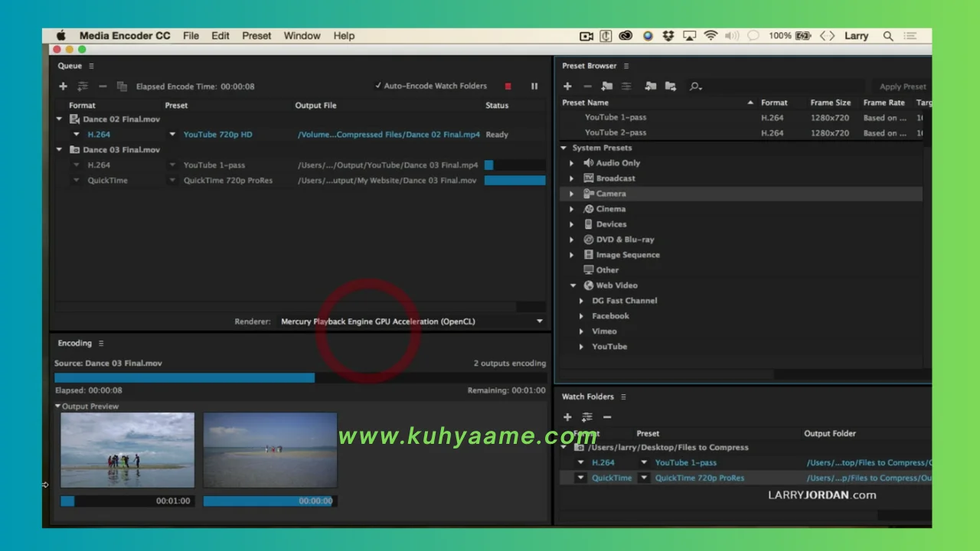Click the QuickTime 720p ProRes watch folder preset
This screenshot has width=980, height=551.
(x=700, y=478)
